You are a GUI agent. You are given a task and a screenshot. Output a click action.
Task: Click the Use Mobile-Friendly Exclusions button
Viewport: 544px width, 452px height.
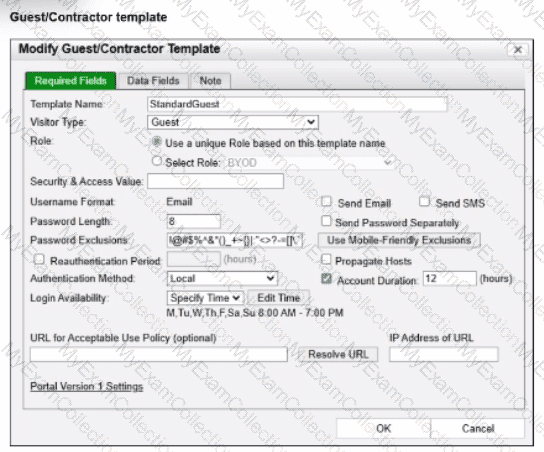(399, 240)
